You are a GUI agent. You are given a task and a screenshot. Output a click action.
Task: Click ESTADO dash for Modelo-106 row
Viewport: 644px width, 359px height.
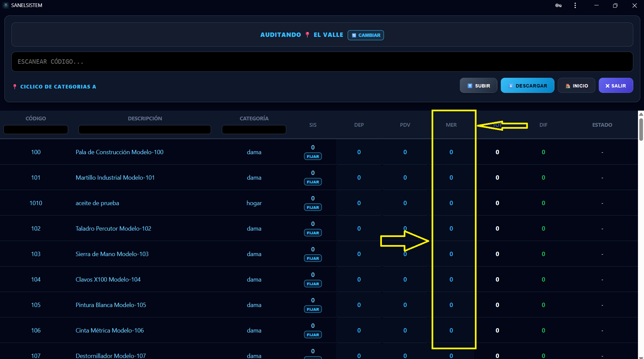click(x=602, y=331)
